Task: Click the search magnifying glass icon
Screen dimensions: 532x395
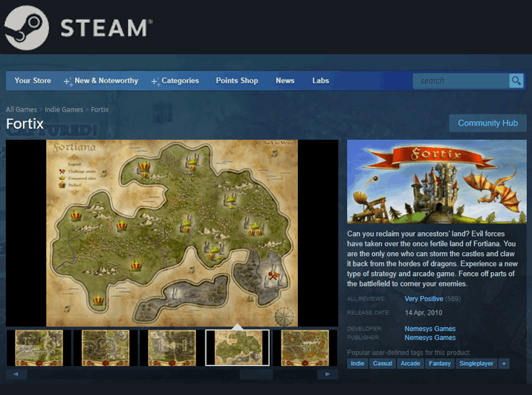Action: point(516,80)
